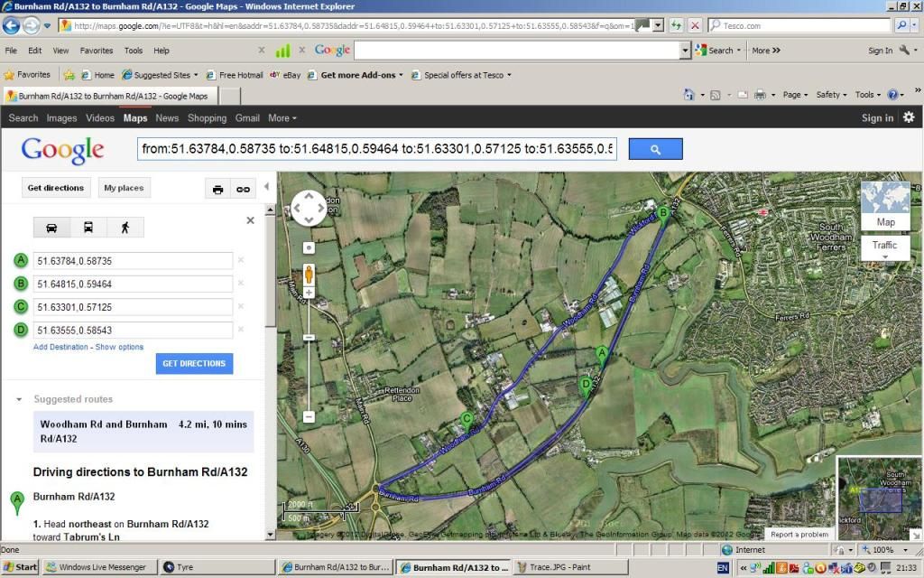Click the IE Help question icon

[892, 94]
